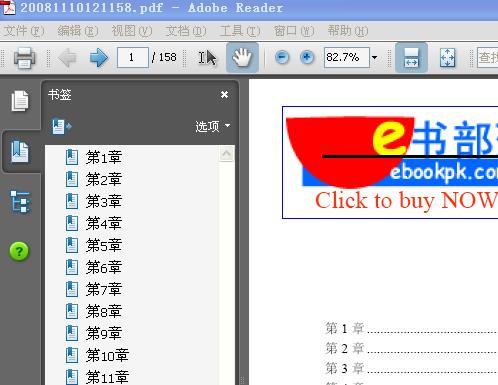Click the 第 2 章 contents entry in the page
This screenshot has height=385, width=498.
click(x=411, y=348)
